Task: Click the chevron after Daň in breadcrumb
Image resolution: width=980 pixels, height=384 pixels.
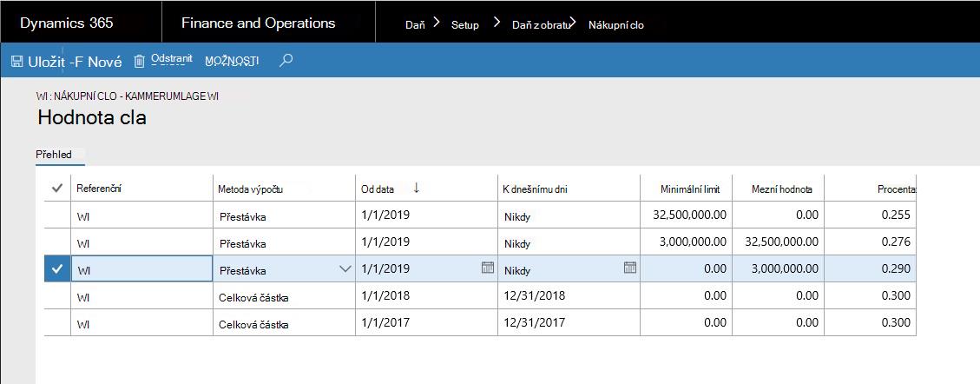Action: coord(437,23)
